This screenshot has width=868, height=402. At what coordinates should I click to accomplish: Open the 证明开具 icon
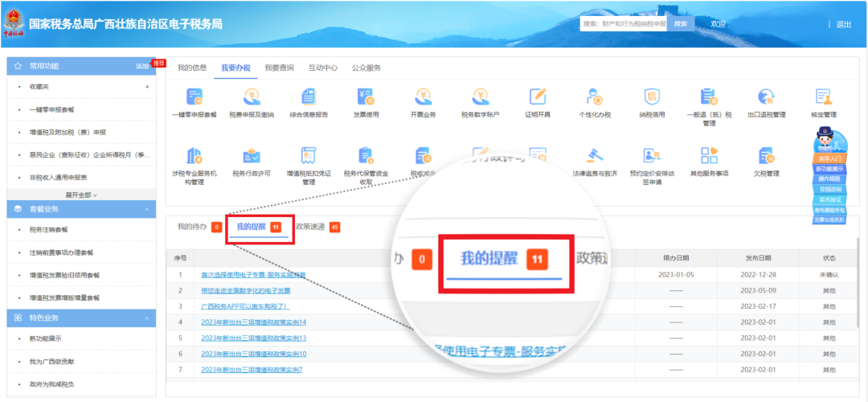click(x=538, y=98)
